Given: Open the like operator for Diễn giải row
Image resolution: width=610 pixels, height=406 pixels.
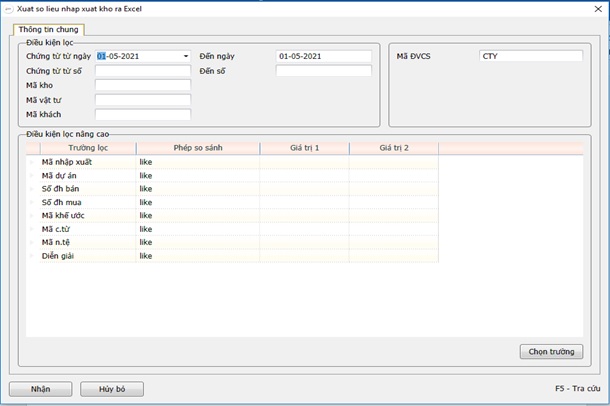Looking at the screenshot, I should pos(197,256).
